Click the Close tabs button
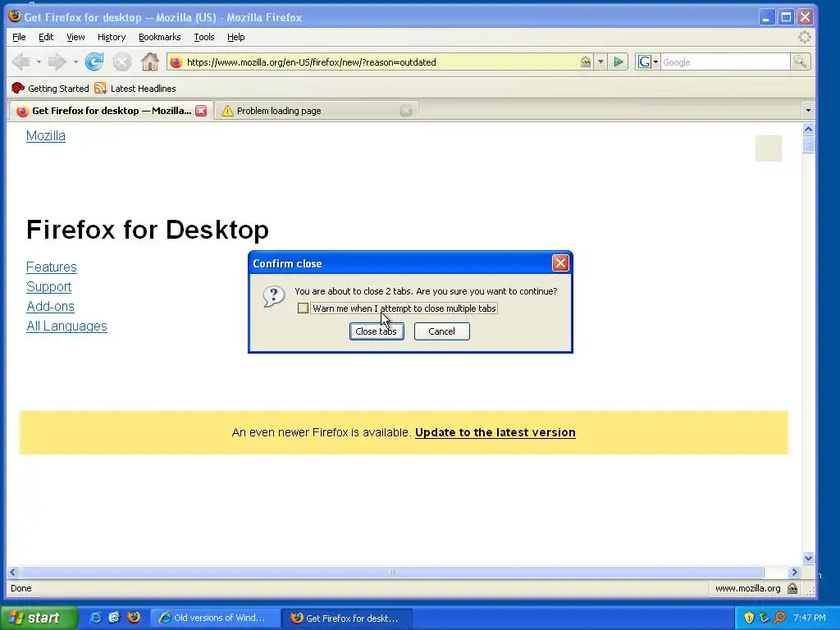This screenshot has height=630, width=840. point(377,331)
